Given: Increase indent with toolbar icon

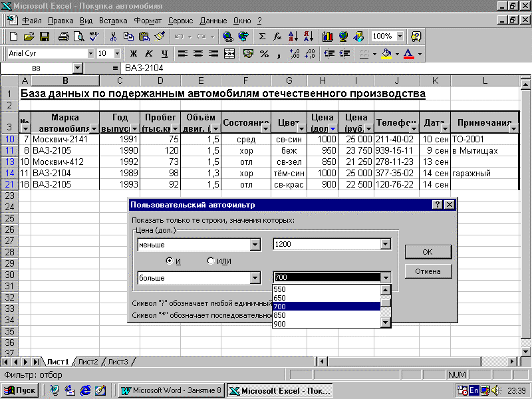Looking at the screenshot, I should pyautogui.click(x=344, y=54).
